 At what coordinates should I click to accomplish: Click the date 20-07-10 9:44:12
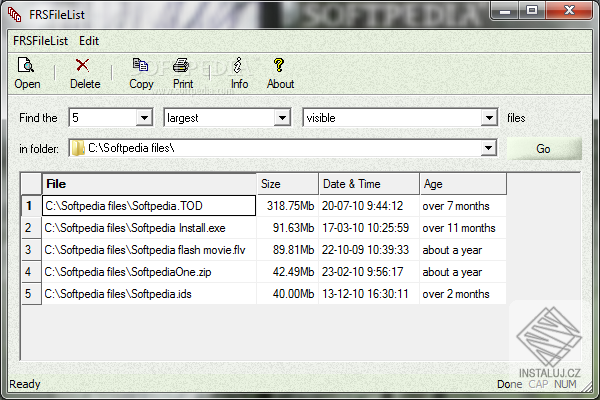[x=369, y=206]
